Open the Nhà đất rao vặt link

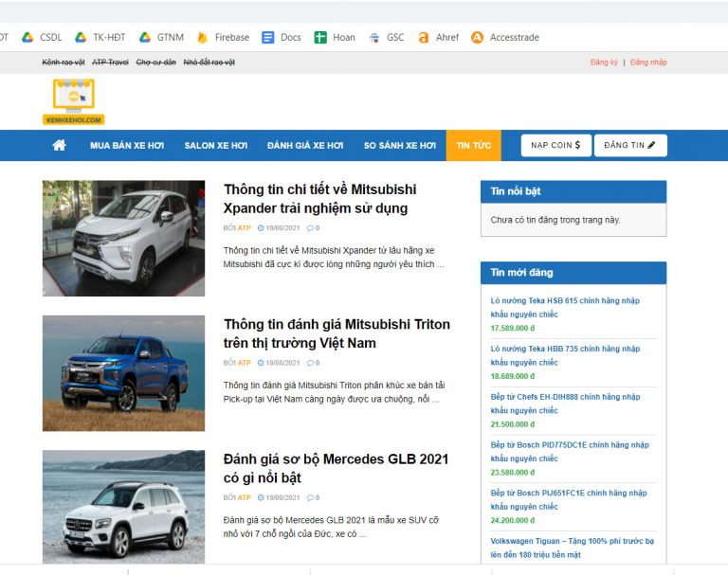pos(209,63)
